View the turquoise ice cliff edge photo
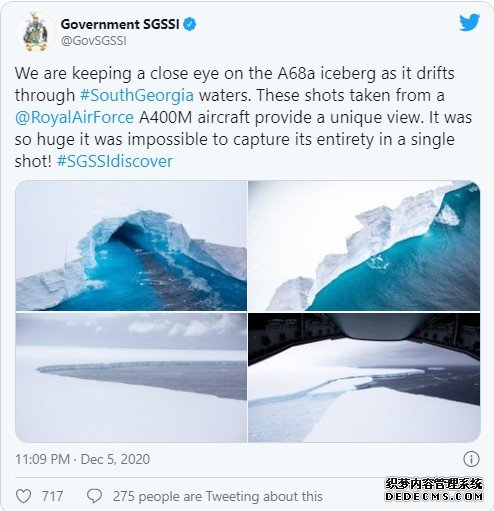494x511 pixels. coord(364,246)
